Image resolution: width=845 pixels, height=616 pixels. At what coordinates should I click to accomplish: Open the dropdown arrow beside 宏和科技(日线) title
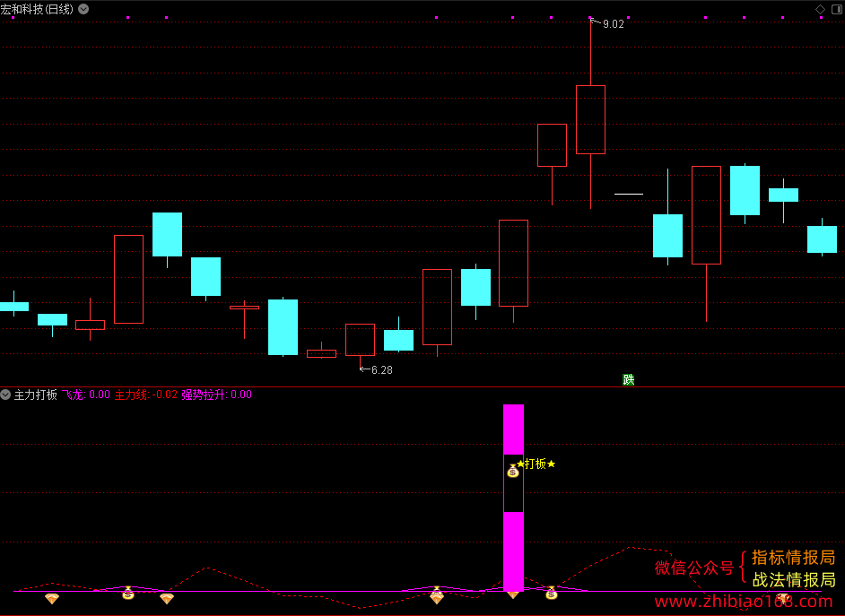pos(83,9)
